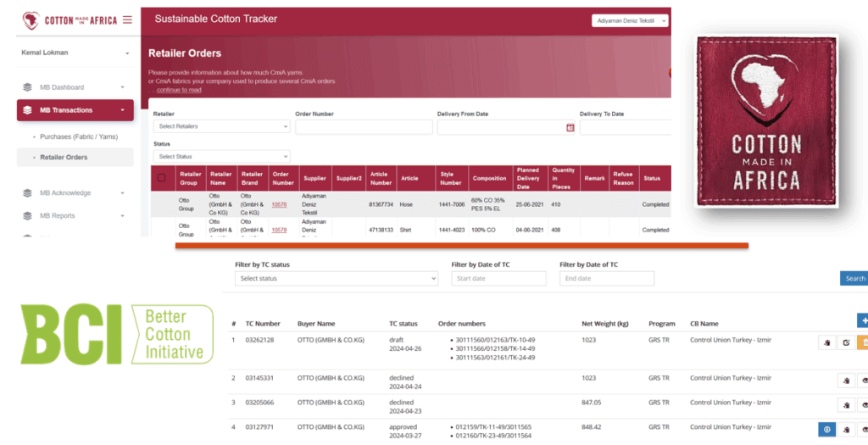Click the blue plus add button
This screenshot has height=445, width=868.
click(x=863, y=320)
